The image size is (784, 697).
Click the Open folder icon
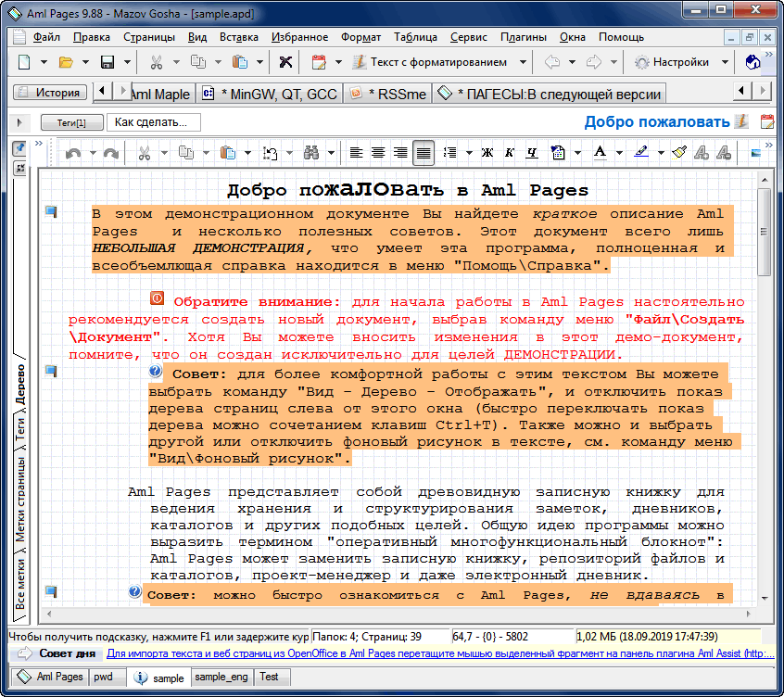tap(66, 62)
